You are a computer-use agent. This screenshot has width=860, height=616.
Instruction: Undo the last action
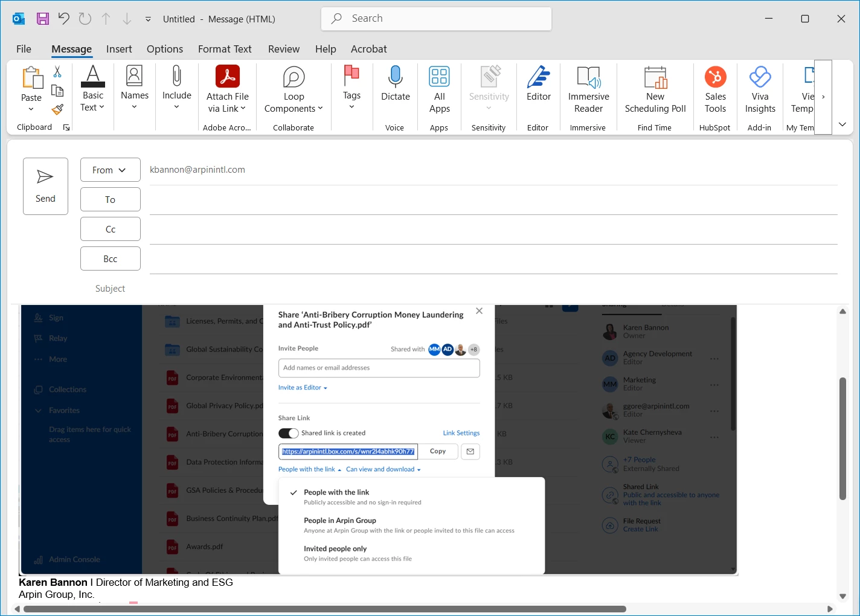(x=63, y=19)
